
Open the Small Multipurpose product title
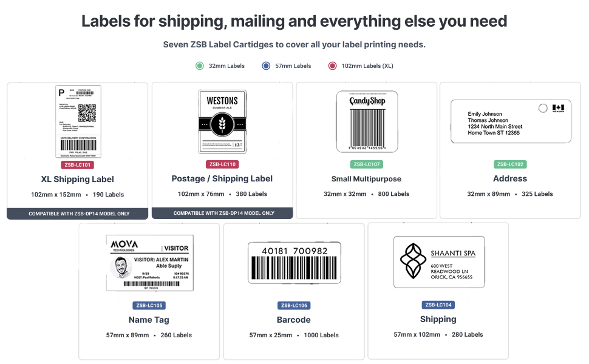point(366,179)
